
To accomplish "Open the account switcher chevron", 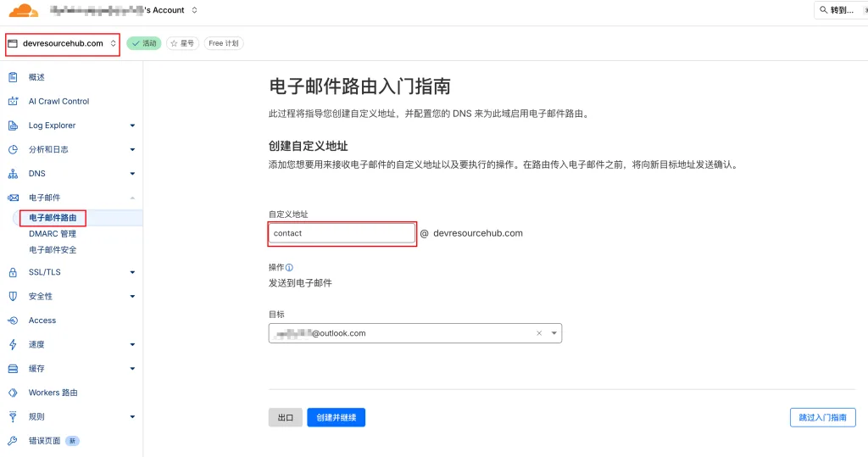I will point(194,10).
